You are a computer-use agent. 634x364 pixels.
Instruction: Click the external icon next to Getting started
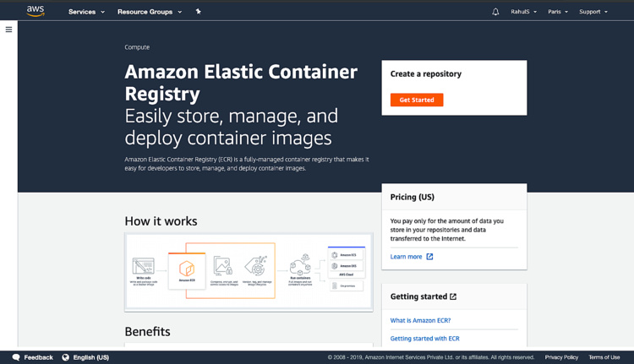click(x=453, y=296)
